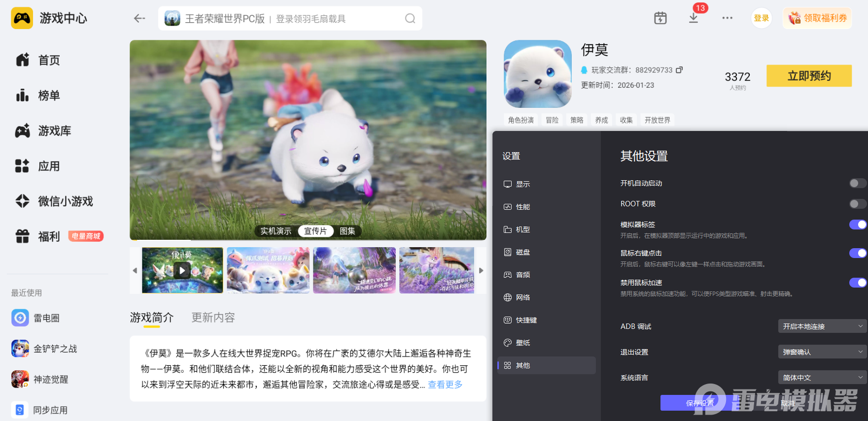
Task: Click the 冒险 genre tag
Action: [x=552, y=120]
